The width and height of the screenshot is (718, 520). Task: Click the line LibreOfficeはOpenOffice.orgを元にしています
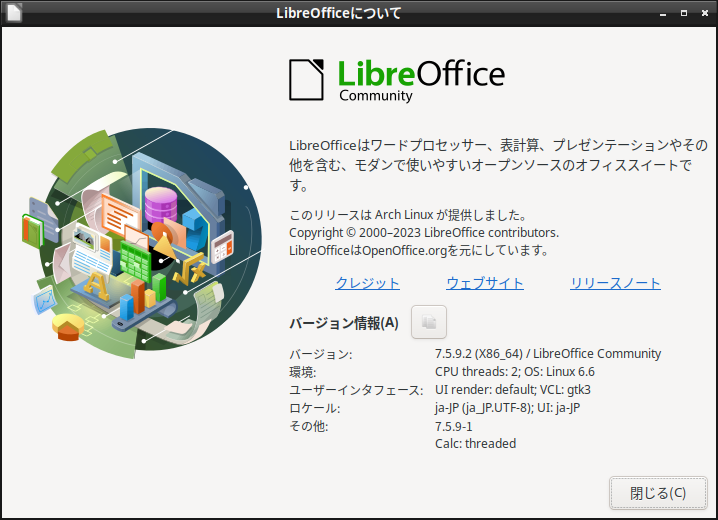[x=419, y=250]
